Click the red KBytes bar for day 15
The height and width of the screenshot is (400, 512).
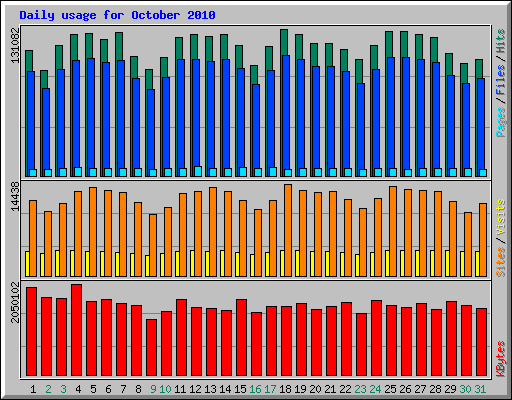pos(241,337)
